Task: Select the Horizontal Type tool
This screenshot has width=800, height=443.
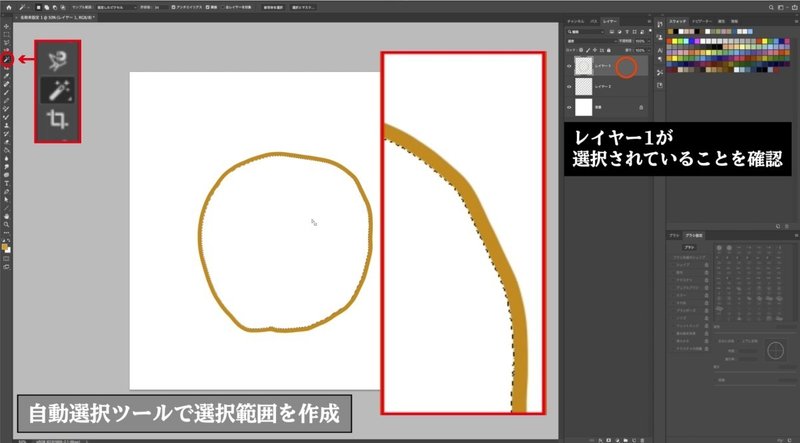Action: click(7, 184)
